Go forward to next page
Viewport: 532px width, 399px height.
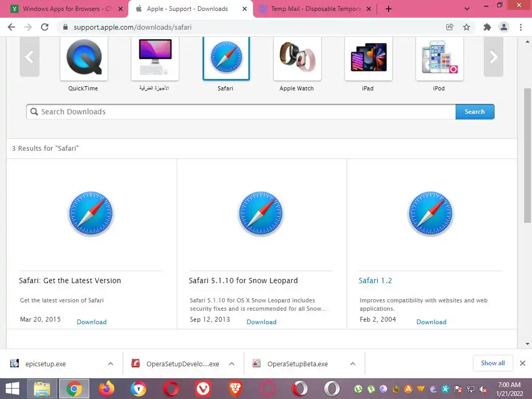click(x=28, y=27)
